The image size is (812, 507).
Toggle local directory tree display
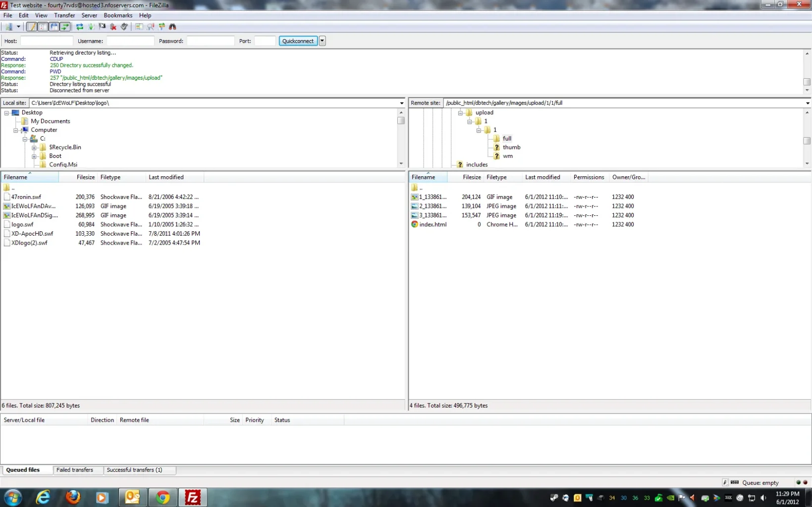tap(43, 27)
